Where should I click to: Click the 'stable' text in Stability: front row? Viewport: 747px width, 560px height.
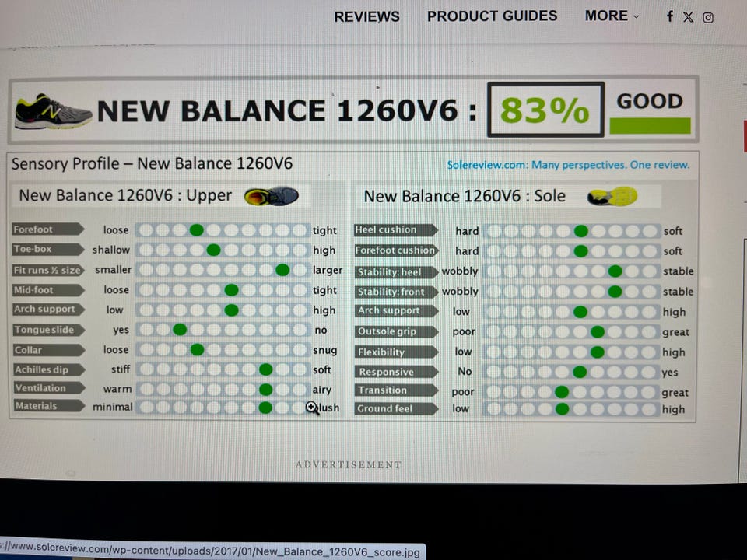tap(678, 292)
